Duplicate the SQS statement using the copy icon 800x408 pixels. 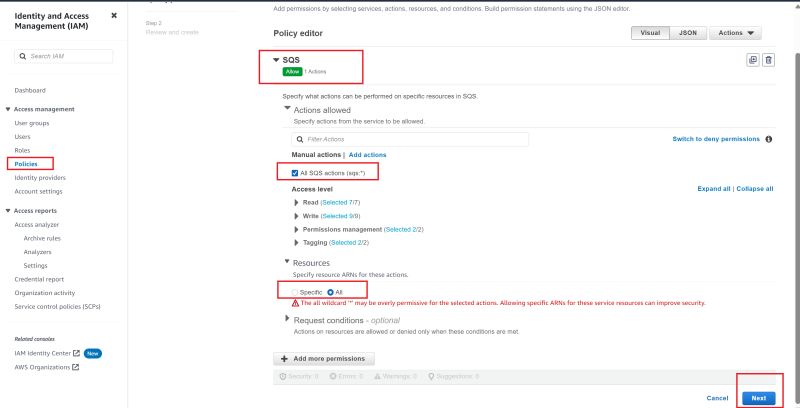753,60
